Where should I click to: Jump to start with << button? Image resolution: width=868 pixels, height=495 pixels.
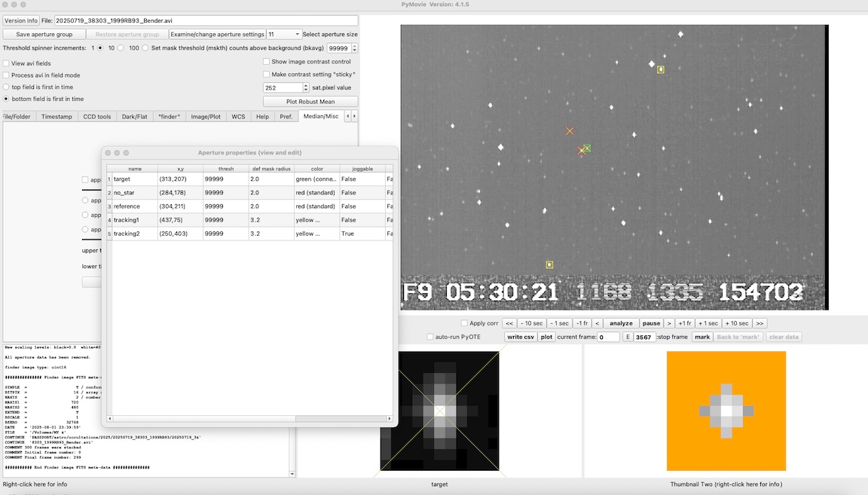[509, 323]
